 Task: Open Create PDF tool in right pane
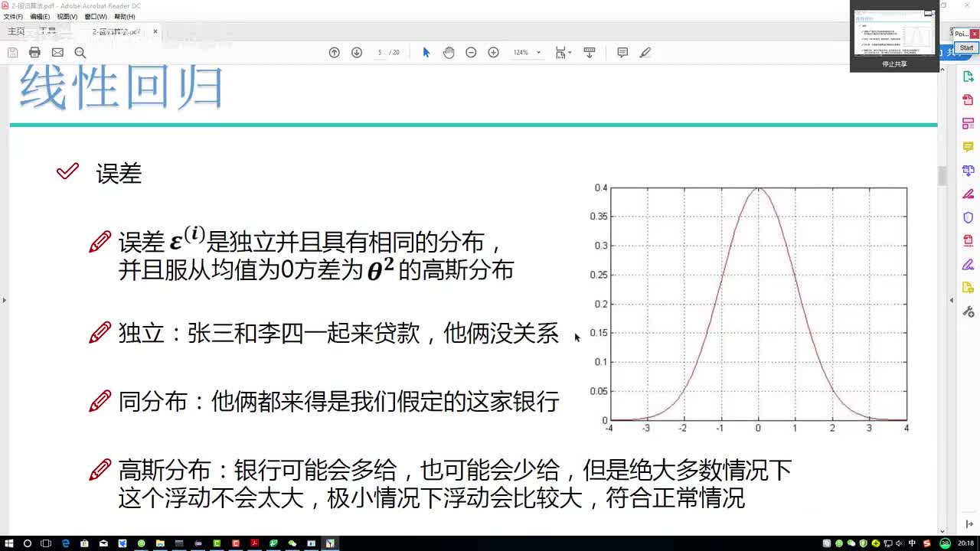968,100
